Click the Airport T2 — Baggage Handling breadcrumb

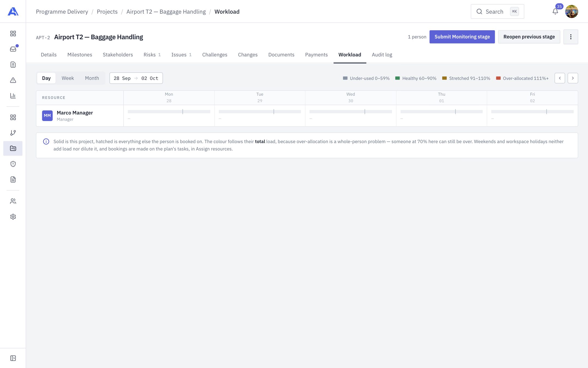(x=166, y=12)
